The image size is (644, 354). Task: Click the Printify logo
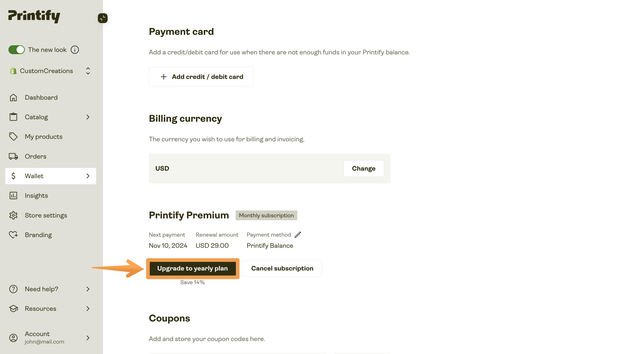(x=34, y=16)
